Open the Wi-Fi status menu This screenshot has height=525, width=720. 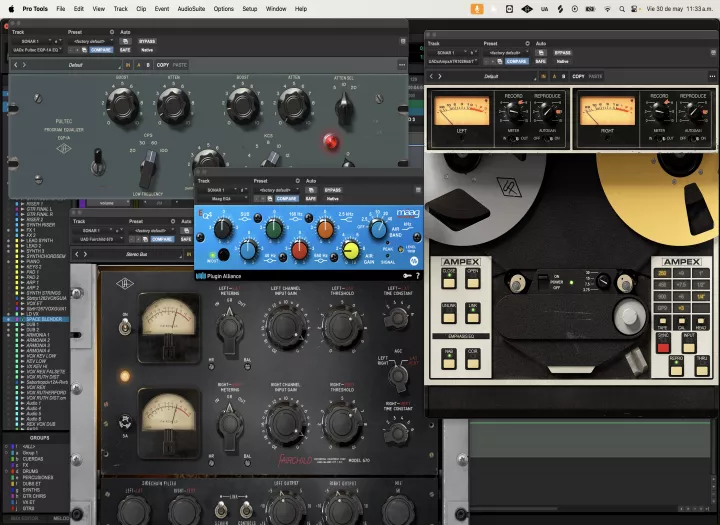pos(607,9)
